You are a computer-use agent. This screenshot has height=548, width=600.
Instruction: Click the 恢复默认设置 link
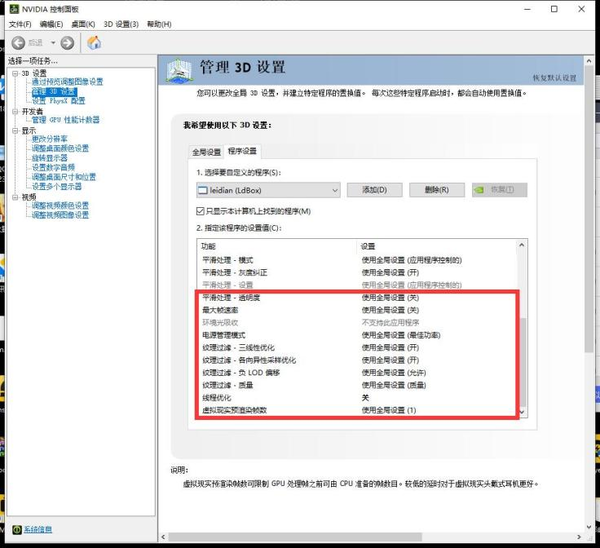click(554, 78)
